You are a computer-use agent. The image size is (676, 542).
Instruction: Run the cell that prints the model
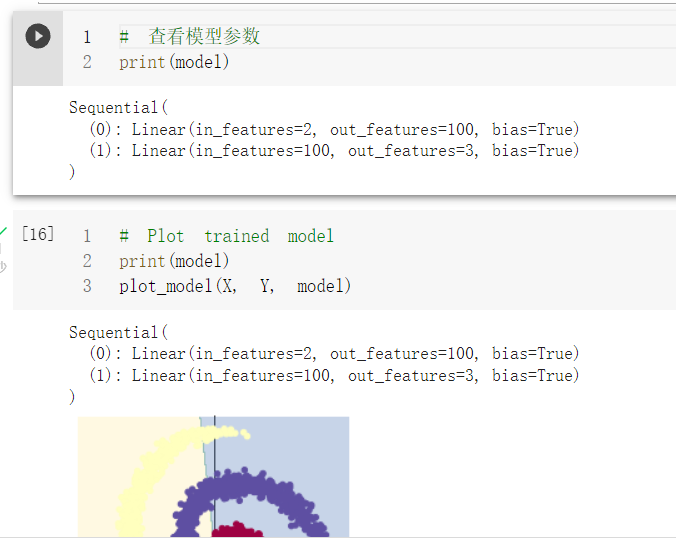click(38, 36)
